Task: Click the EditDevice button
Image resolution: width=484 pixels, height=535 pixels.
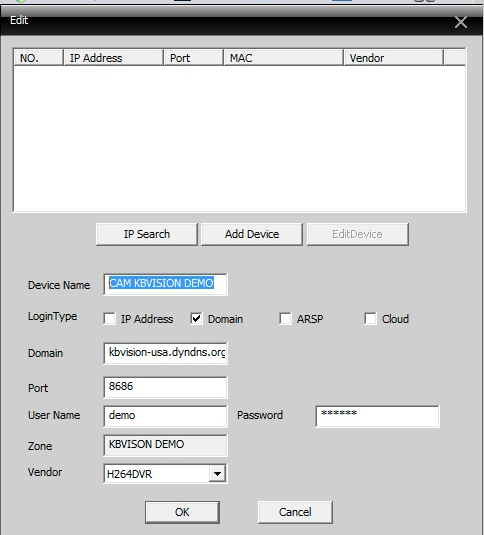Action: 357,234
